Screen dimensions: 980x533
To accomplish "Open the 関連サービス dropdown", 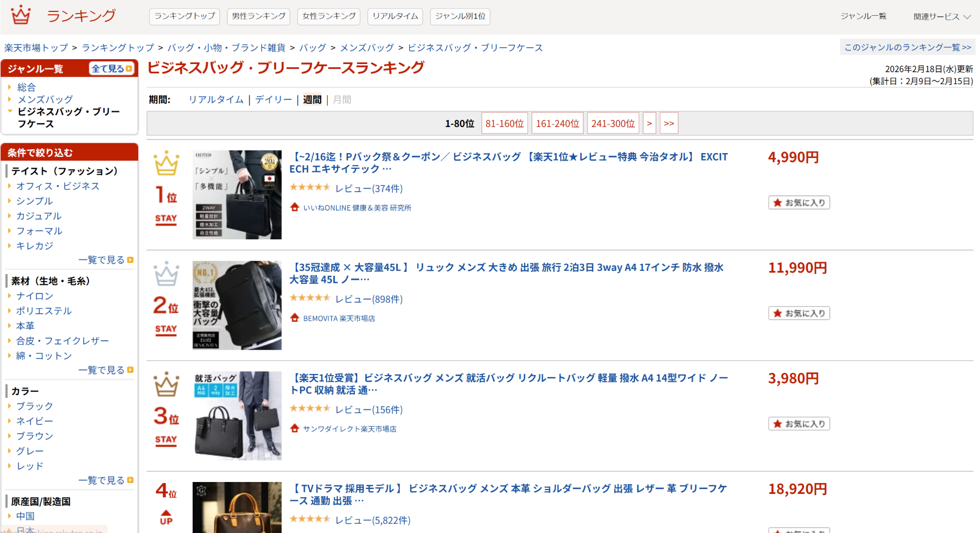I will click(x=942, y=16).
